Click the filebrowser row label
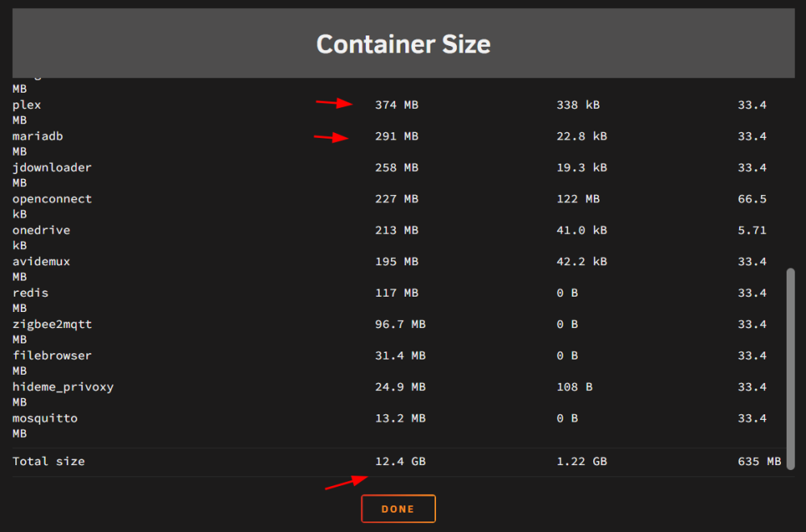Screen dimensions: 806x532 (x=52, y=355)
